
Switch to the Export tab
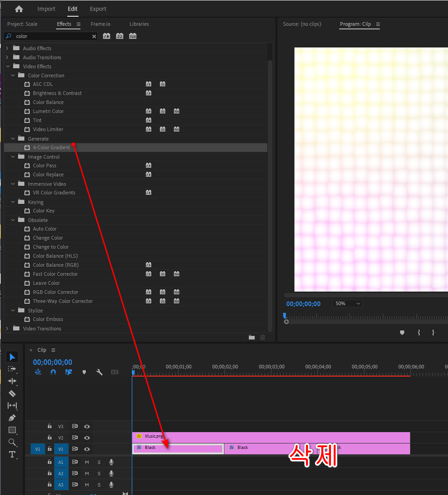(98, 9)
